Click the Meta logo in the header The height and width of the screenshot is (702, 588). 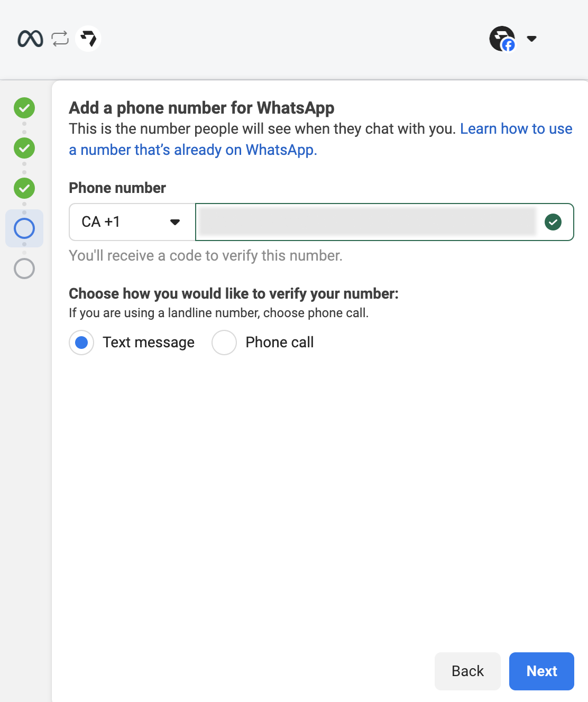[x=30, y=38]
